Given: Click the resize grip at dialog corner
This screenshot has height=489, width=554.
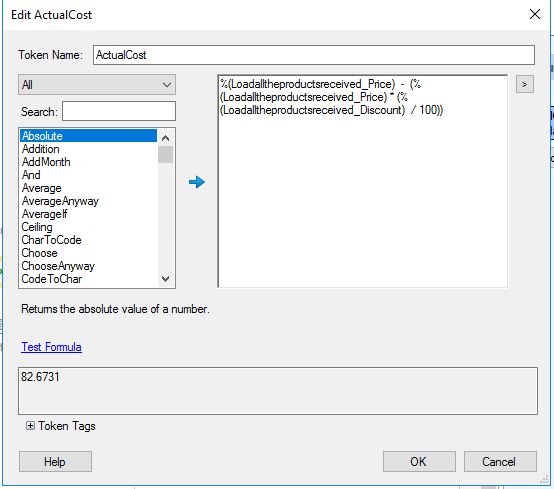Looking at the screenshot, I should pos(544,479).
